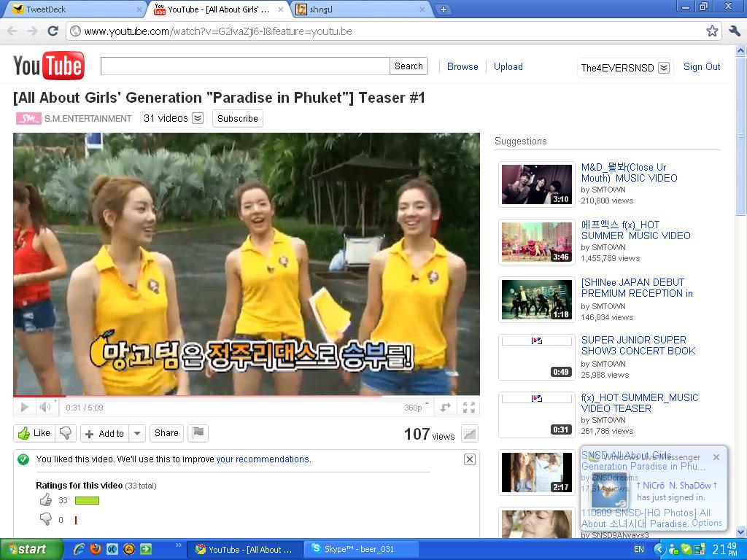The height and width of the screenshot is (560, 747).
Task: Open SUPER JUNIOR SUPER SHOW3 CONCERT BOOK
Action: [638, 345]
